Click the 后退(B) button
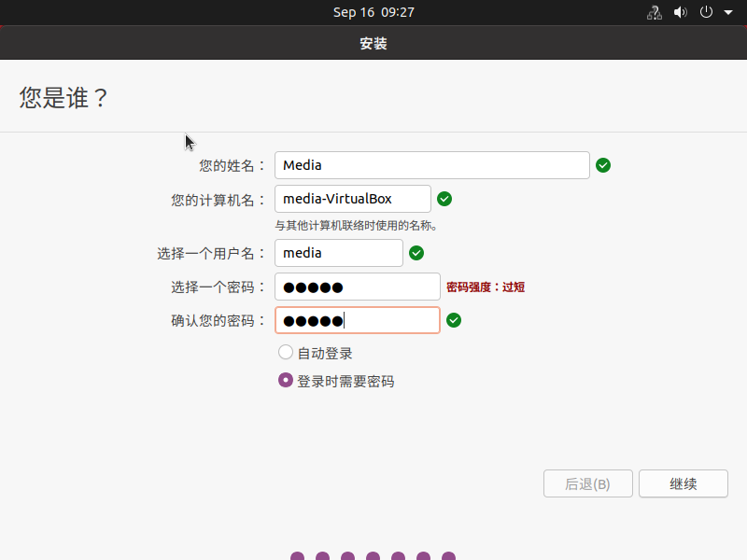Image resolution: width=747 pixels, height=560 pixels. pos(587,483)
